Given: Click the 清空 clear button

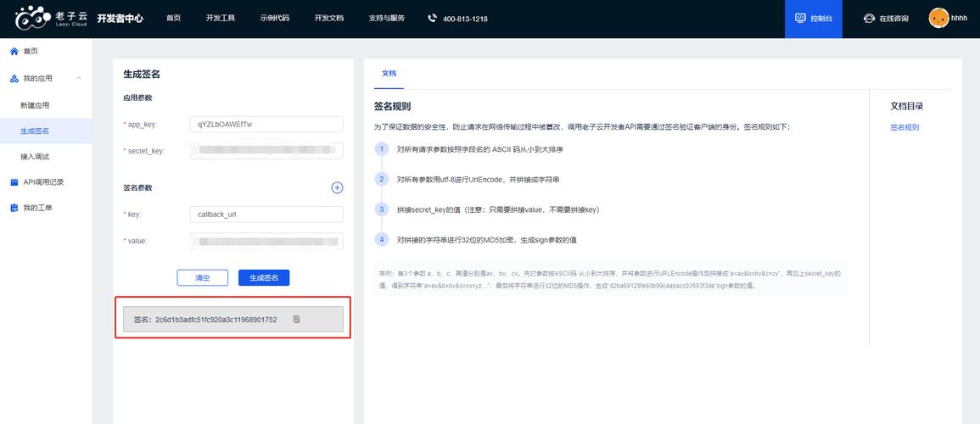Looking at the screenshot, I should 203,278.
